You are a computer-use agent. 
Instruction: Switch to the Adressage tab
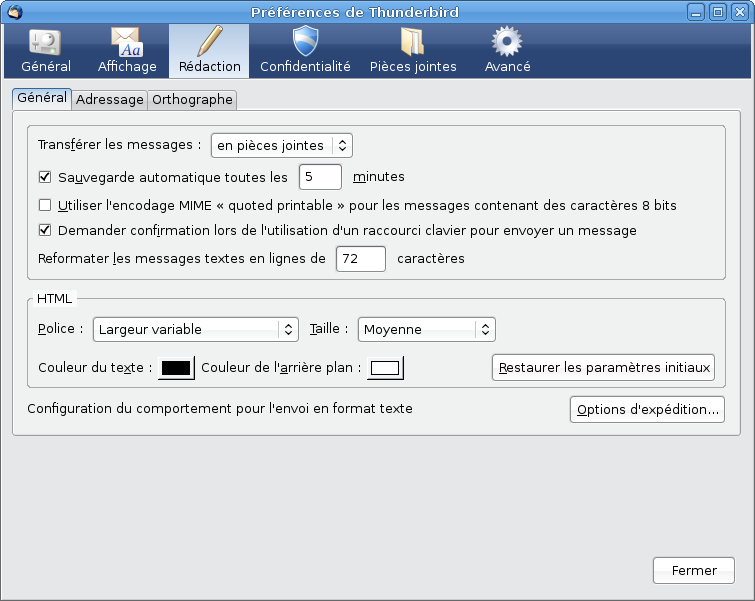coord(110,100)
